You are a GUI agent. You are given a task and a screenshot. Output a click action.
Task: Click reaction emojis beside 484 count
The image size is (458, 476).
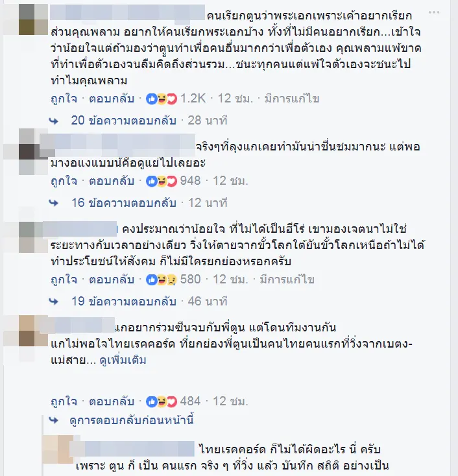162,401
